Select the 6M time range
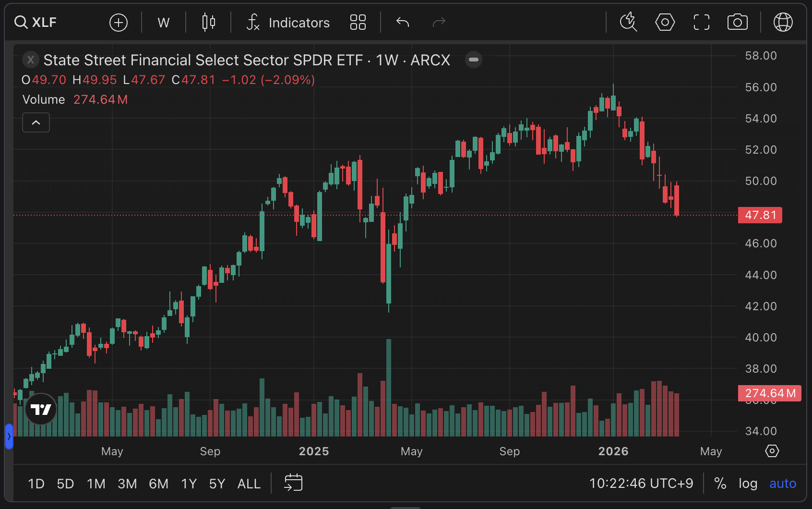This screenshot has width=812, height=509. (158, 484)
